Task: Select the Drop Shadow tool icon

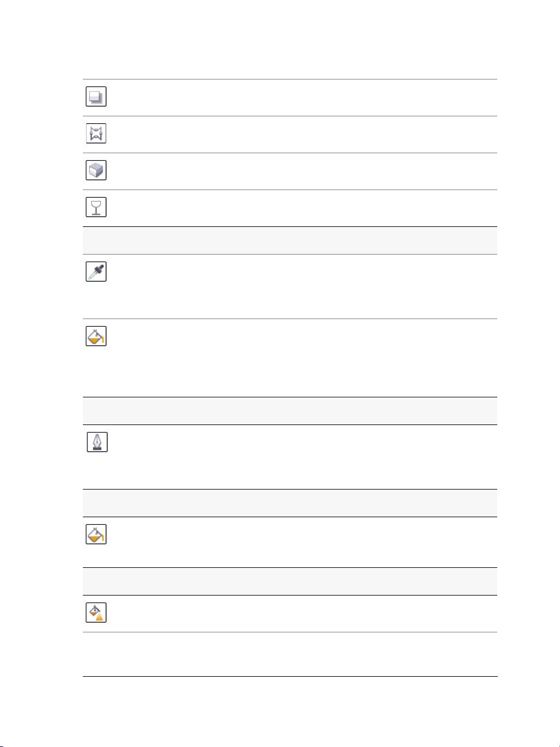Action: (96, 96)
